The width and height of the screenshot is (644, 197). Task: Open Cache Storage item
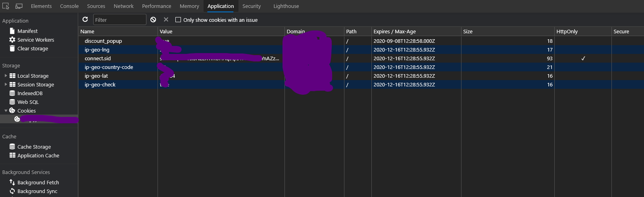[34, 147]
